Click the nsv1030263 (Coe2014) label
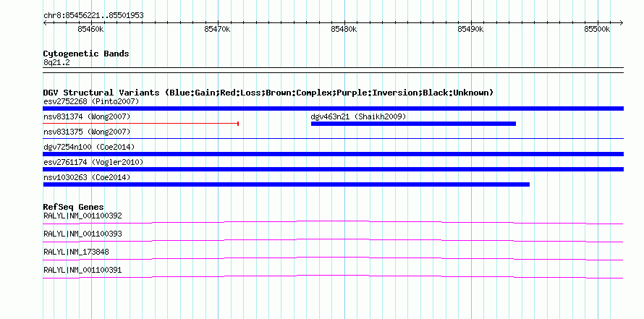Image resolution: width=644 pixels, height=319 pixels. coord(87,177)
